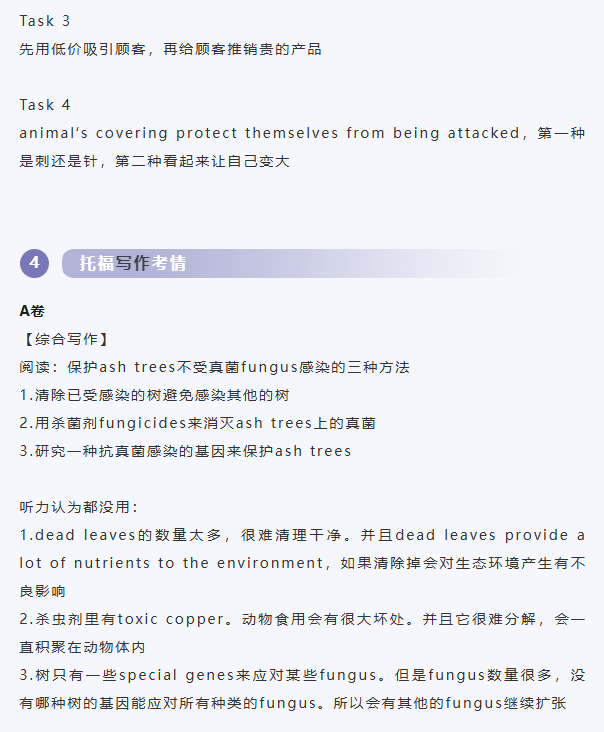Click the line beginning 是刺还是针
The width and height of the screenshot is (604, 732).
[x=155, y=160]
